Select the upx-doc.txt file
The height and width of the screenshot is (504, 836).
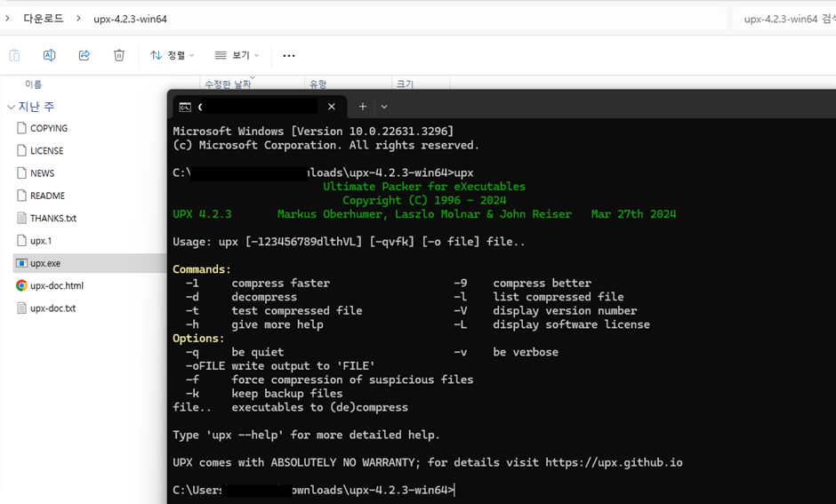point(52,308)
